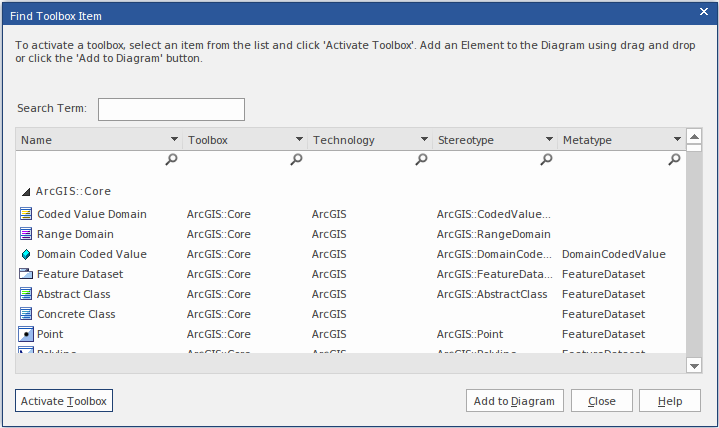Screen dimensions: 719x428
Task: Close the Find Toolbox Item dialog with the Close button
Action: coord(601,401)
